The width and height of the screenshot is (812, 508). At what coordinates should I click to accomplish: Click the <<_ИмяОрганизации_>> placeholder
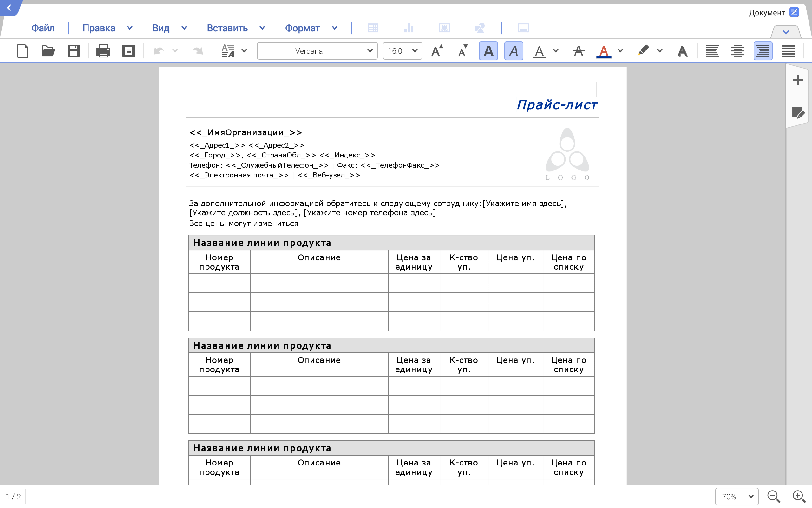246,133
